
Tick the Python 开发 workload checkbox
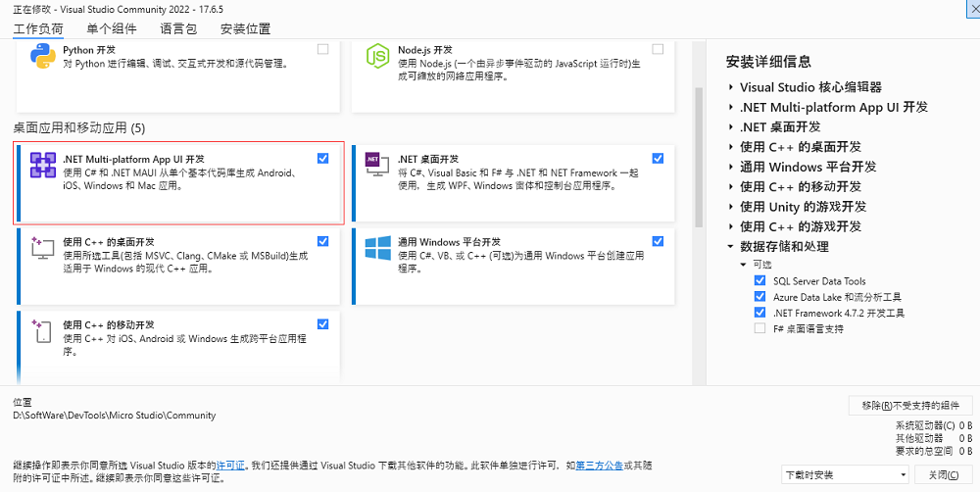pos(323,49)
